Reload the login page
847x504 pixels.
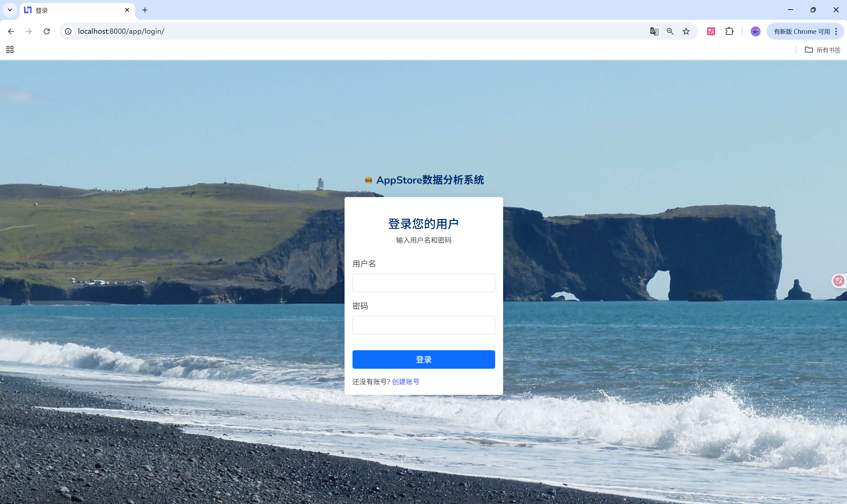tap(47, 31)
